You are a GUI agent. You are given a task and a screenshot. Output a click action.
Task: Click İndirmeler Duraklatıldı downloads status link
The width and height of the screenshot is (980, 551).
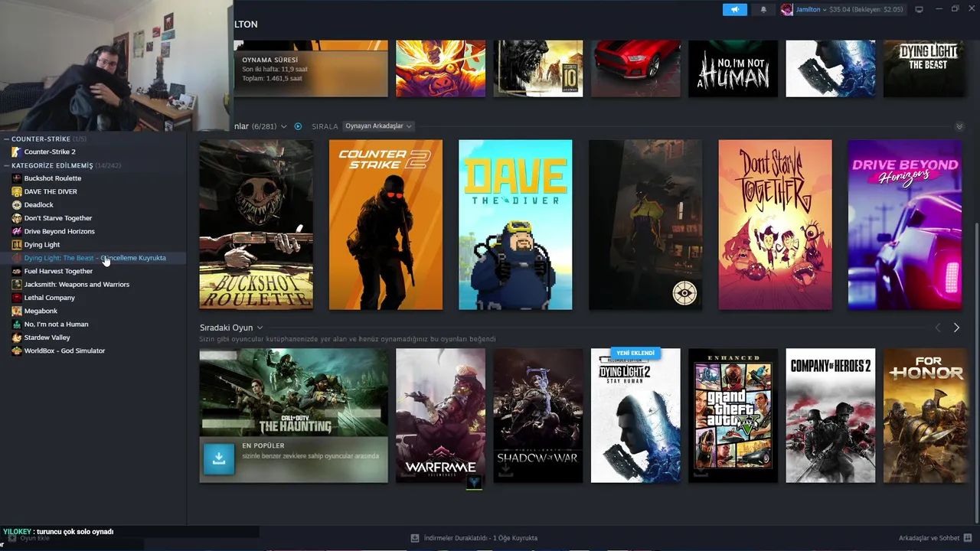pos(479,538)
